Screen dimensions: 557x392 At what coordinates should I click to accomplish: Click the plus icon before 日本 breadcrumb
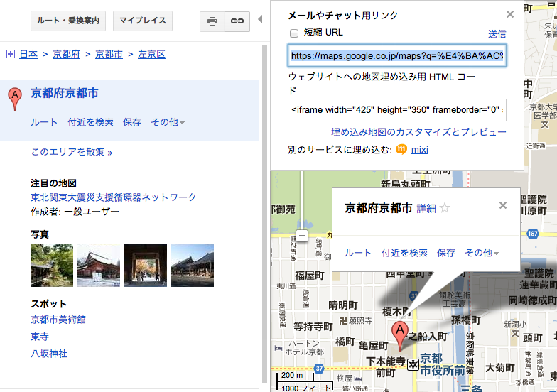[11, 54]
